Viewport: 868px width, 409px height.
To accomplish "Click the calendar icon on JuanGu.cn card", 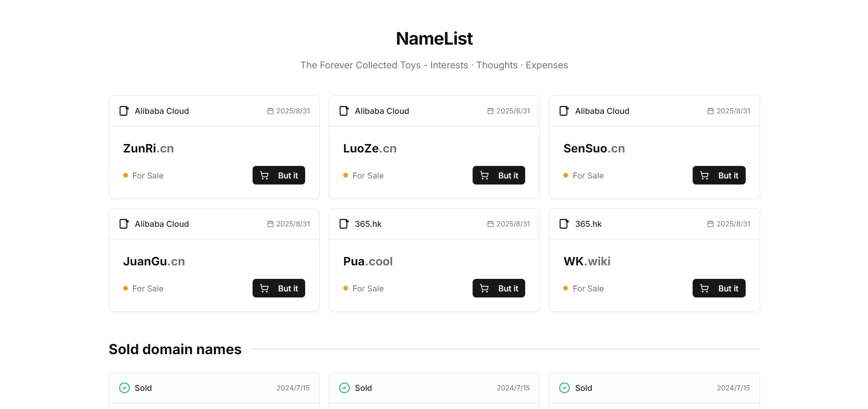I will click(x=270, y=224).
